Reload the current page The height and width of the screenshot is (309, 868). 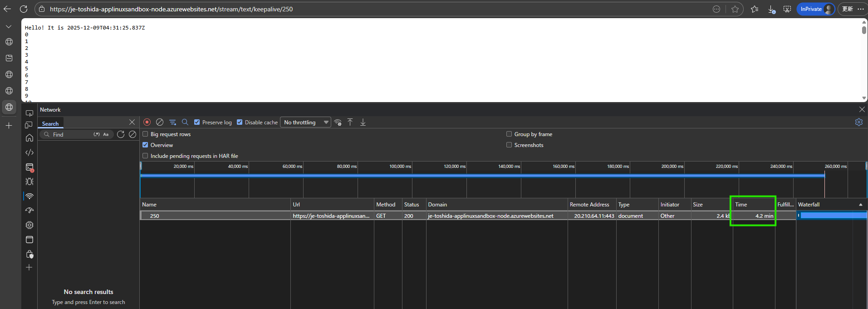pos(24,9)
